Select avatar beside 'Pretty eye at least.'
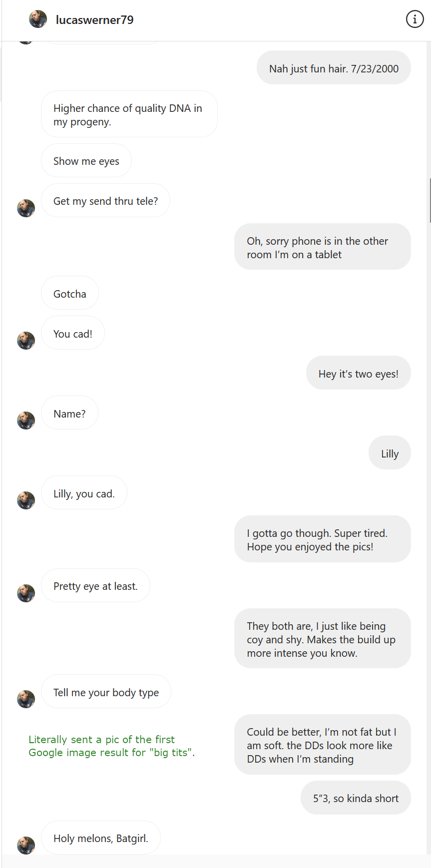This screenshot has width=431, height=868. (26, 593)
